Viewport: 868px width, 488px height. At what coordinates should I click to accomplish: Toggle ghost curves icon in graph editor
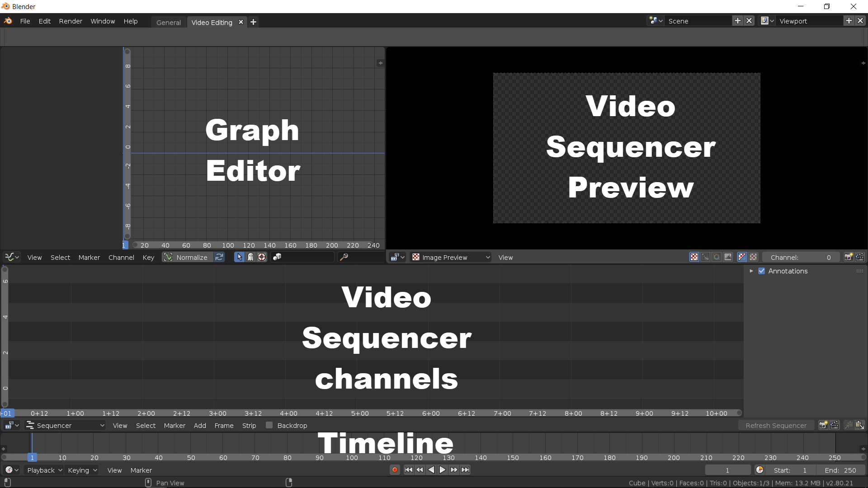250,257
